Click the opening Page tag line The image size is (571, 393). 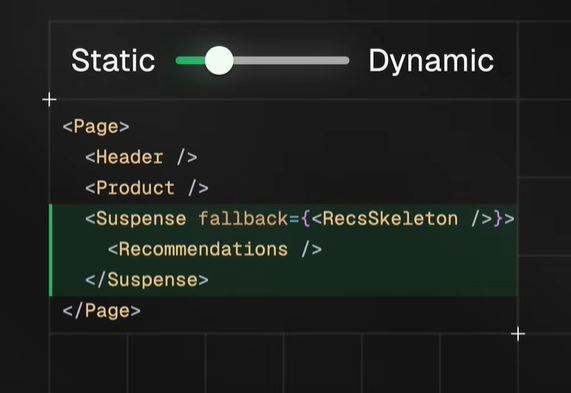click(96, 127)
